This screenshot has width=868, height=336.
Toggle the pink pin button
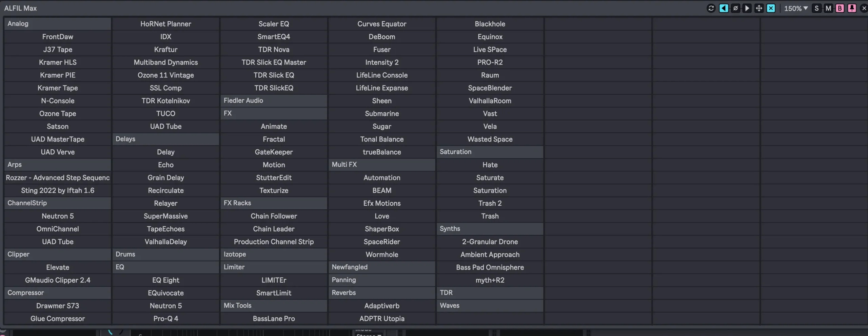(x=852, y=8)
